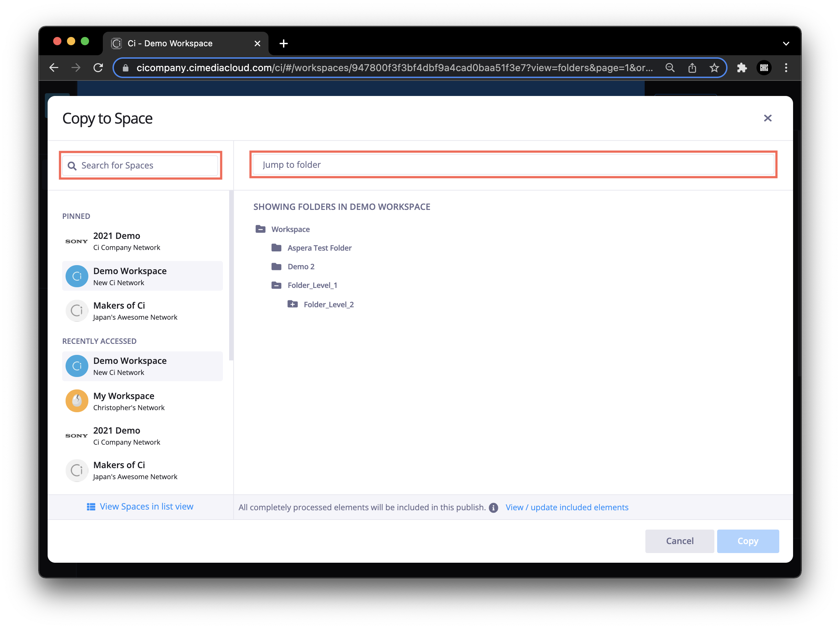Close the Ci - Demo Workspace tab
The height and width of the screenshot is (629, 840).
click(257, 43)
